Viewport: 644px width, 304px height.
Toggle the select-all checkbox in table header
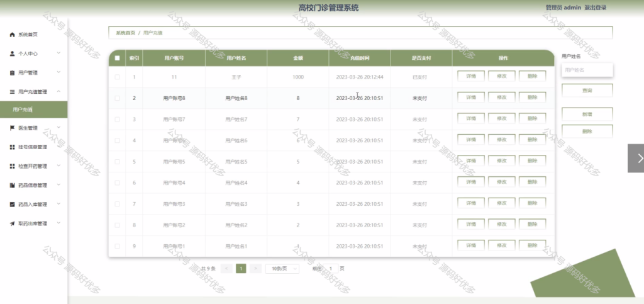tap(117, 58)
